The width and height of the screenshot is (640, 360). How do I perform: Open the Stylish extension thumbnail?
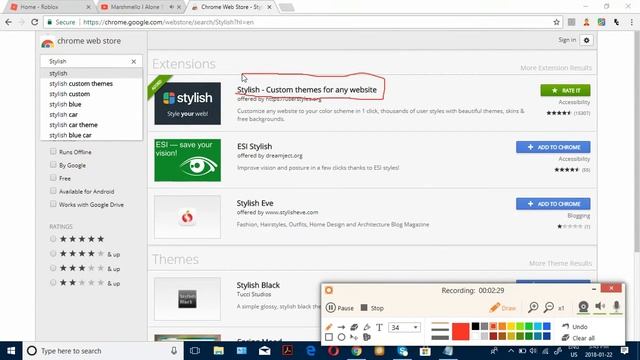coord(187,103)
